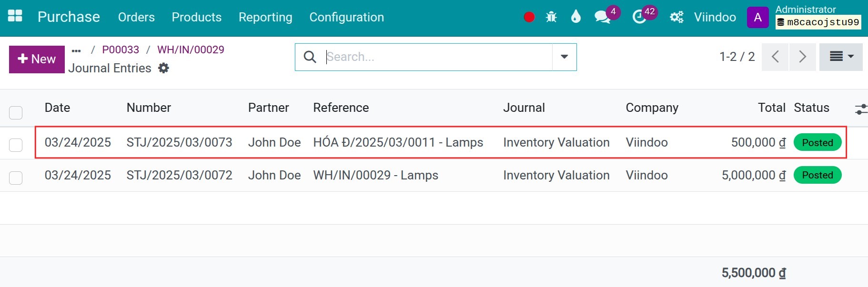Tick checkbox for STJ/2025/03/0073 row
868x287 pixels.
coord(16,145)
